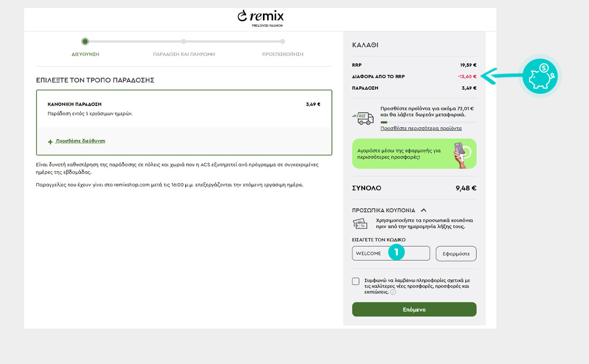Go to the ΔΙΕΥΘΥΝΣΗ checkout step

[85, 48]
